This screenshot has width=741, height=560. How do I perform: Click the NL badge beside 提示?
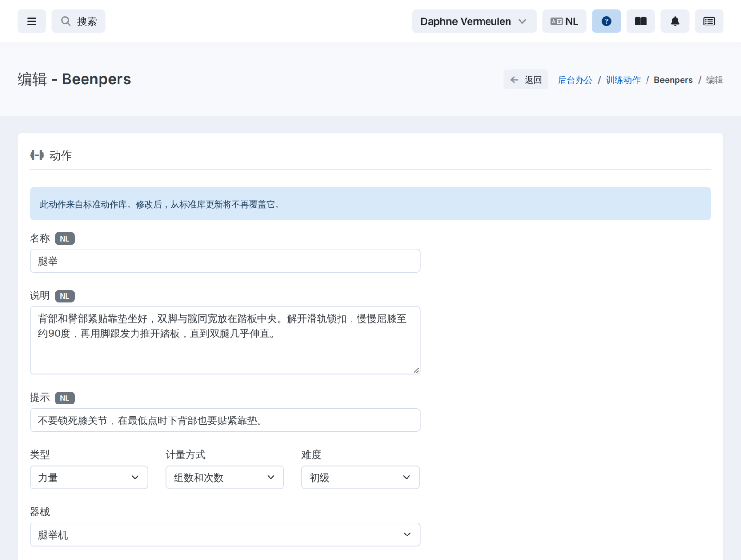click(x=65, y=398)
